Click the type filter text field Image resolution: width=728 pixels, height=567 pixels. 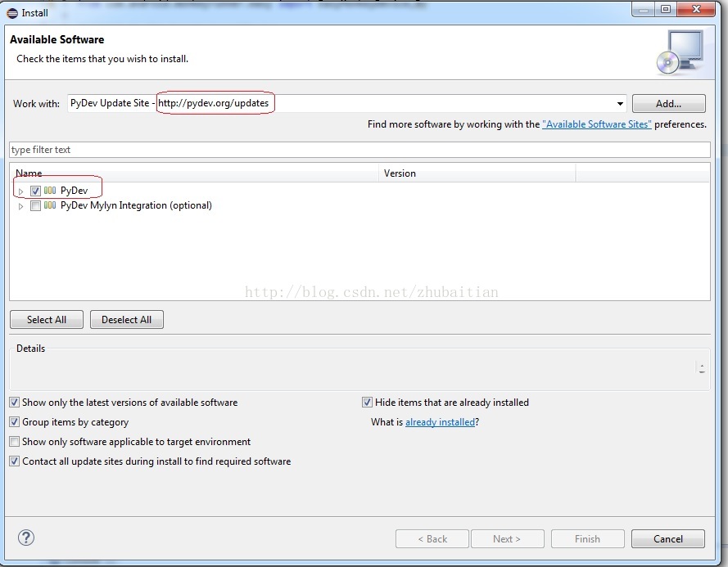pos(359,150)
